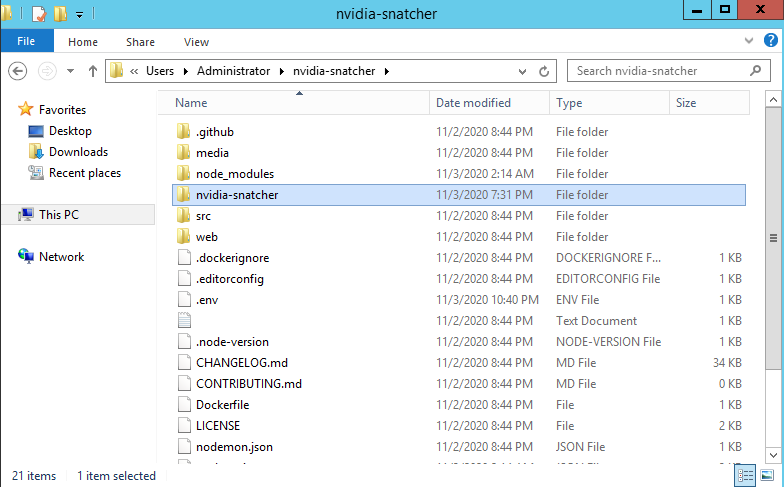
Task: Select the node_modules folder icon
Action: point(184,174)
